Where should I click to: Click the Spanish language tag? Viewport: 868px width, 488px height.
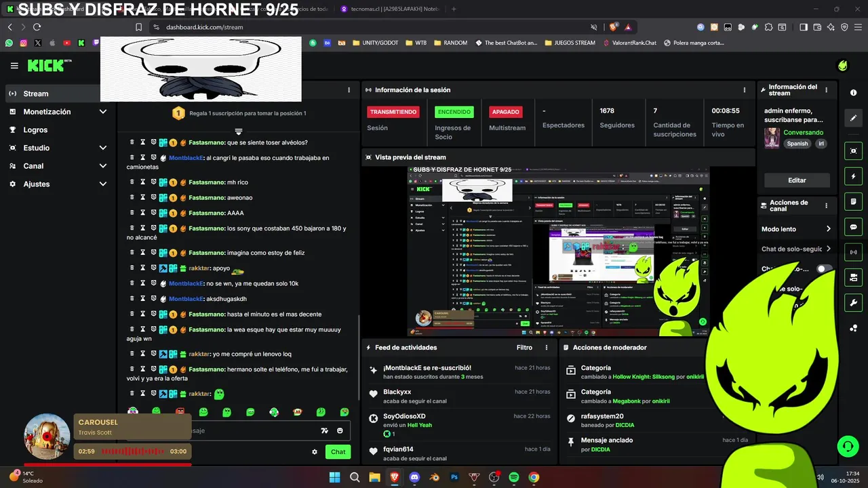(797, 144)
